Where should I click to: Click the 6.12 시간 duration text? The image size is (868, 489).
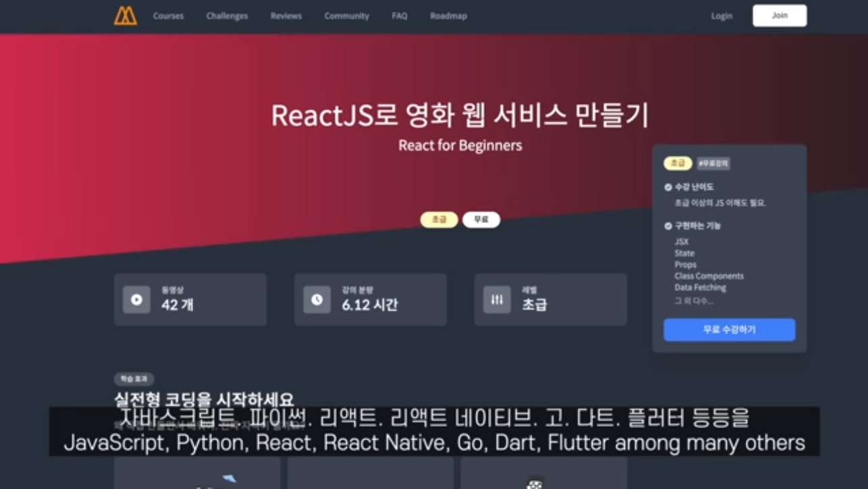(x=370, y=305)
